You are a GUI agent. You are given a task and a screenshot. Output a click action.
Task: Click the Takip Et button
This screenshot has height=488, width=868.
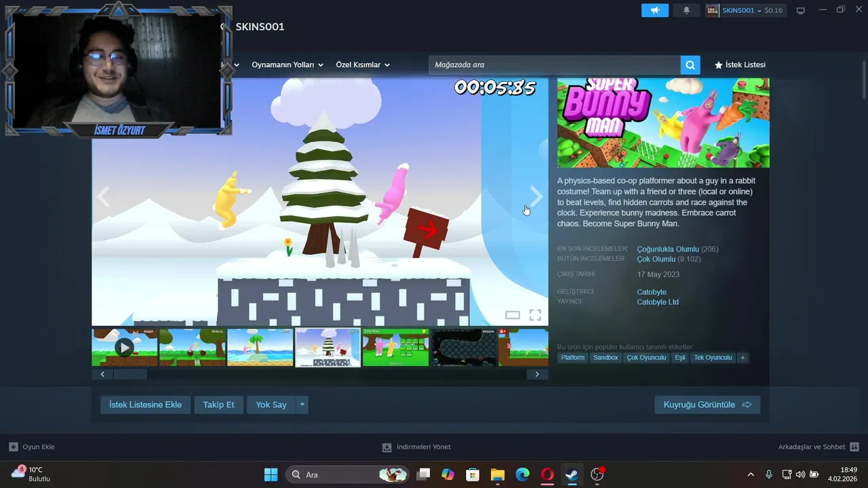click(218, 405)
